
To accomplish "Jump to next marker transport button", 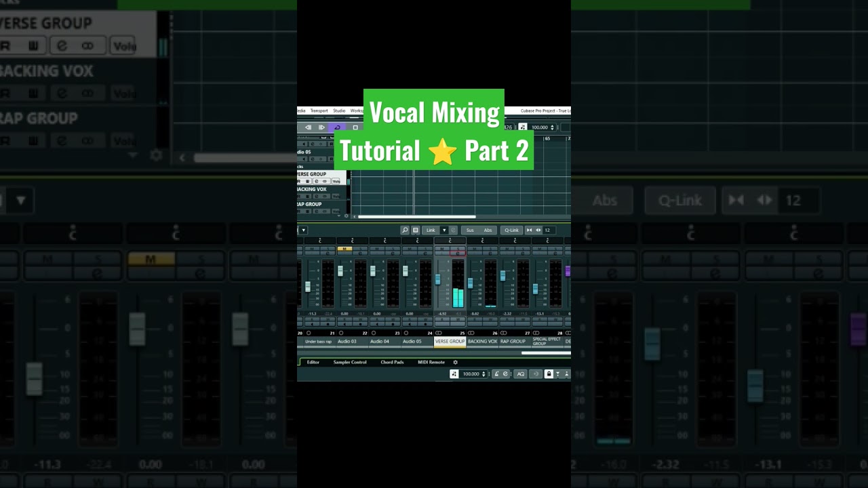I will (x=321, y=127).
